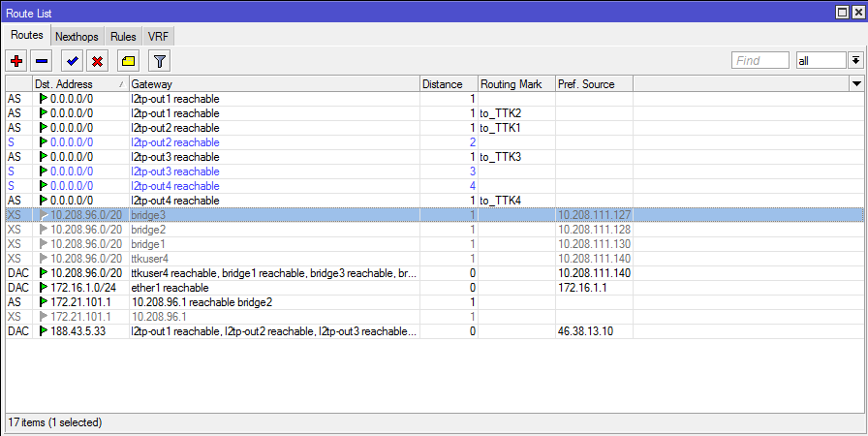Screen dimensions: 868x436
Task: Click the gray route flag for 172.21.101.1 XS row
Action: [43, 317]
